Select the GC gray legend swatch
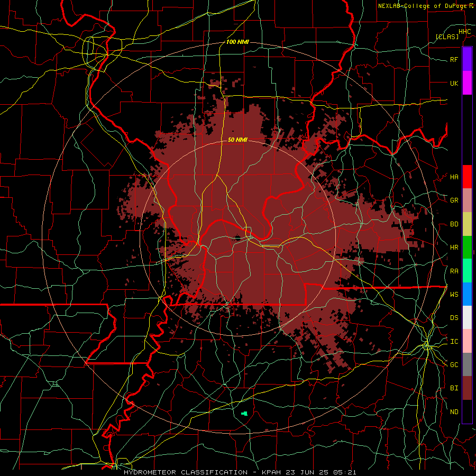The width and height of the screenshot is (476, 476). (x=467, y=364)
